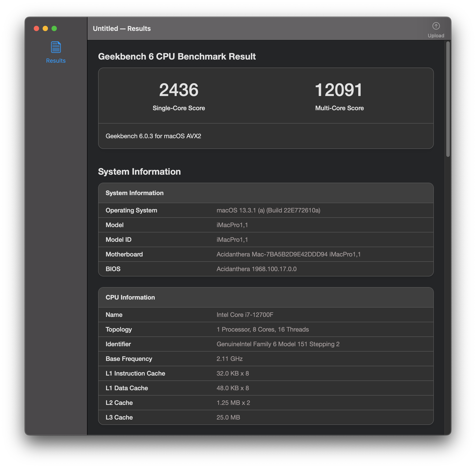Viewport: 476px width, 468px height.
Task: Click the Operating System row value
Action: pos(268,210)
